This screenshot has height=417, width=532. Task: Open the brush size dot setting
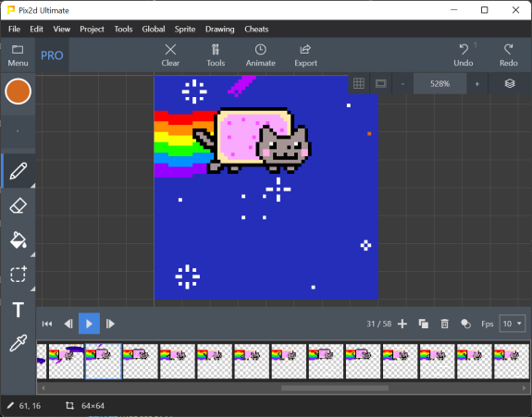[x=18, y=131]
